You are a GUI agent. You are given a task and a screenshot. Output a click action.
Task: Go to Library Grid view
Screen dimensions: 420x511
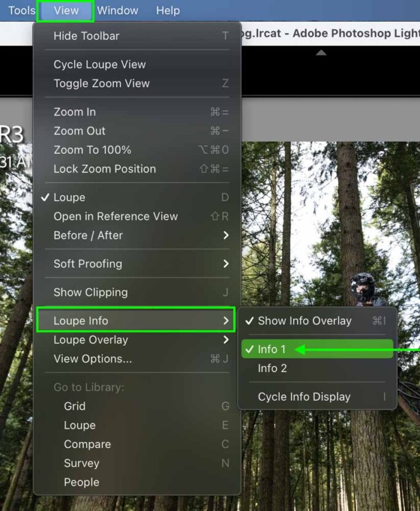click(x=137, y=406)
